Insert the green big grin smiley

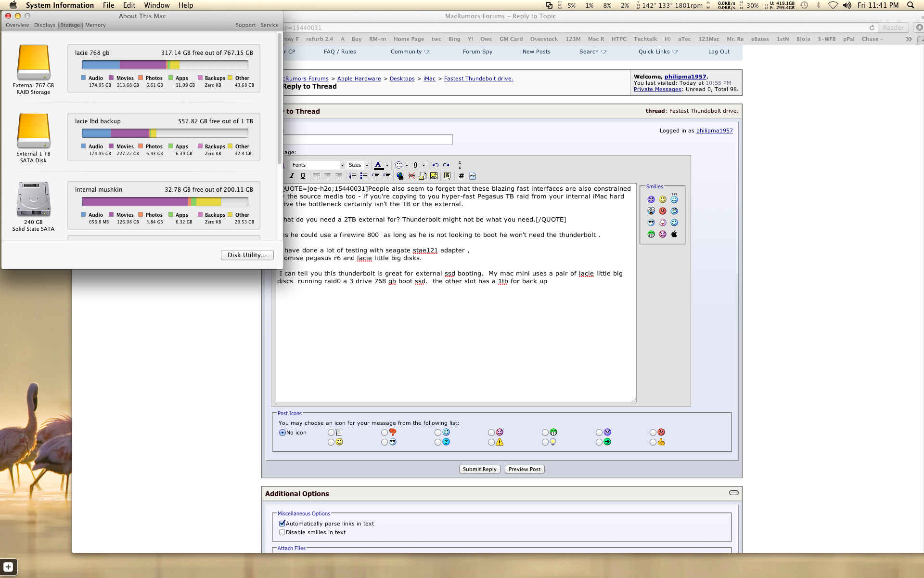coord(651,234)
